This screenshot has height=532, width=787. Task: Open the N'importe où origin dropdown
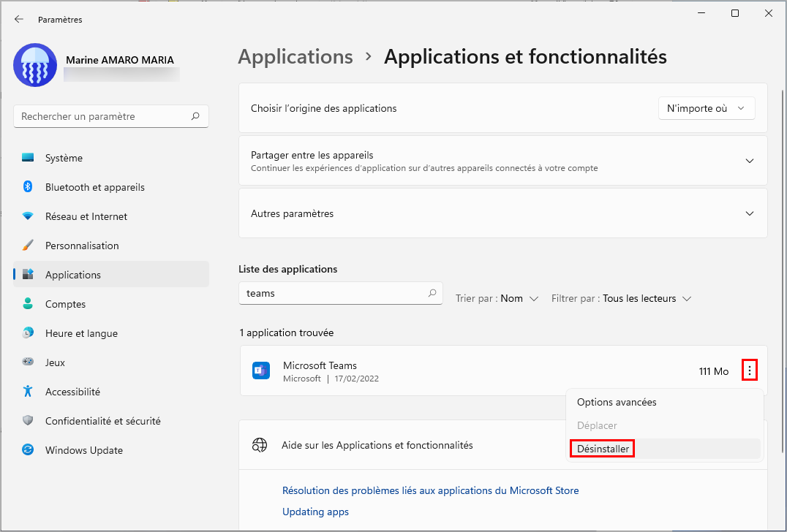tap(707, 108)
